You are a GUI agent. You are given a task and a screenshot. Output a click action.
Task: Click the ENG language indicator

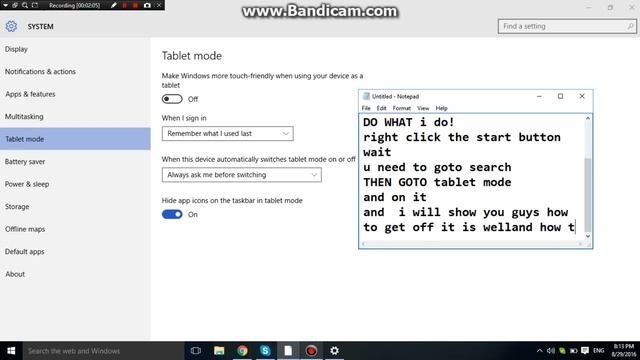(x=599, y=351)
